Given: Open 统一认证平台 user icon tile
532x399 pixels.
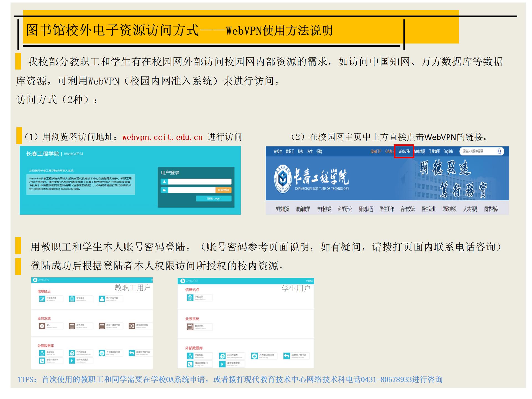Looking at the screenshot, I should tap(102, 299).
